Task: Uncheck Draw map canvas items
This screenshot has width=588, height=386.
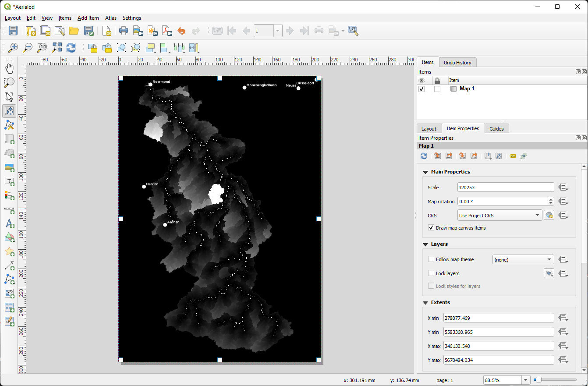Action: tap(431, 227)
